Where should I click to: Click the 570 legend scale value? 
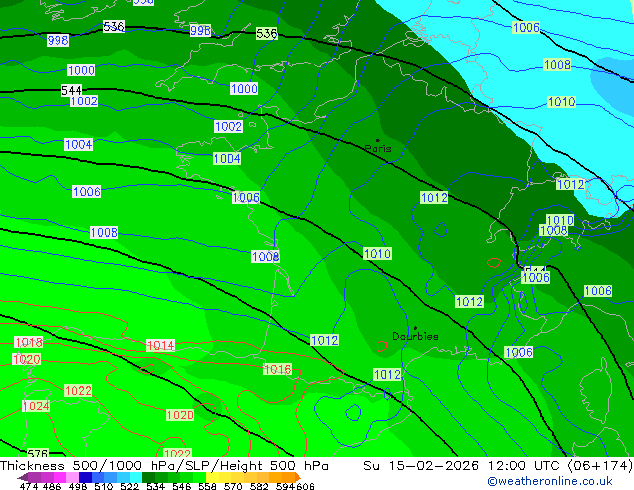point(233,486)
